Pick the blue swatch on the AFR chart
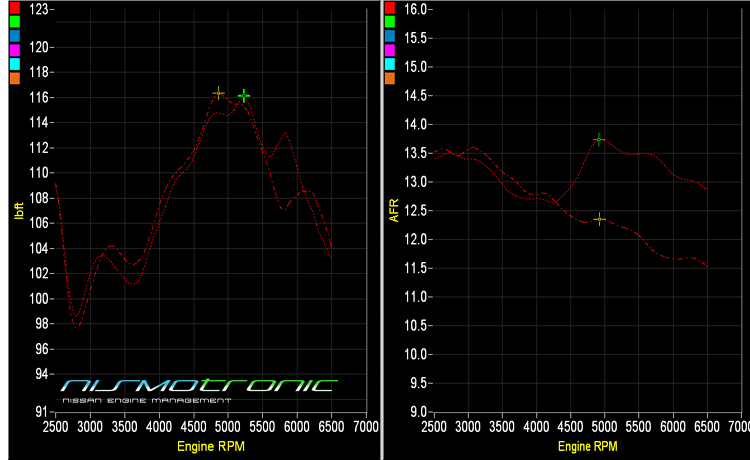The width and height of the screenshot is (750, 460). point(389,36)
